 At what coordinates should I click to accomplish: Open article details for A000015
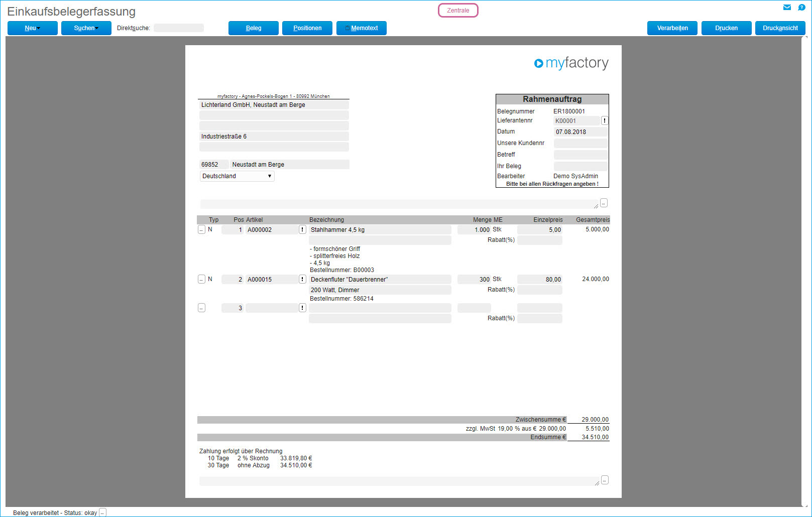[x=302, y=279]
